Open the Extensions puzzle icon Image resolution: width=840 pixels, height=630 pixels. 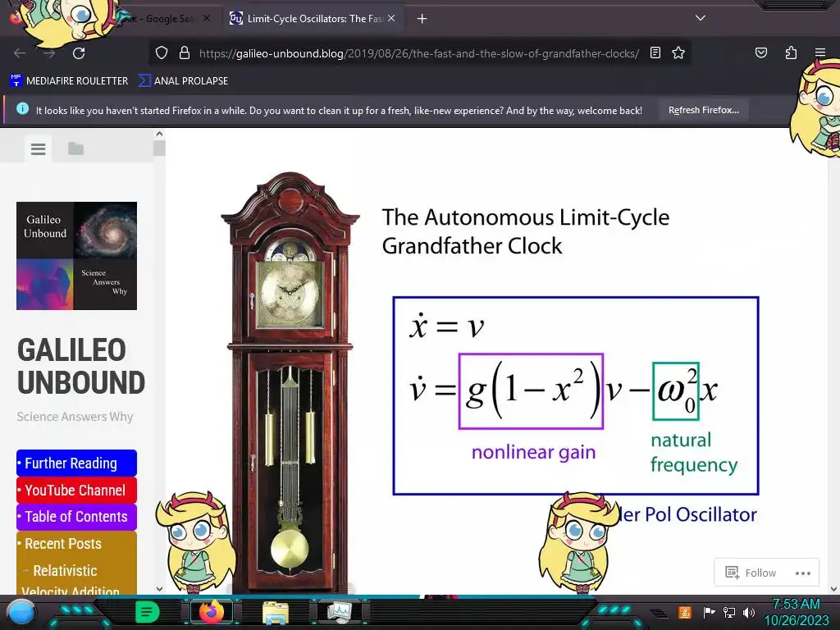tap(791, 52)
